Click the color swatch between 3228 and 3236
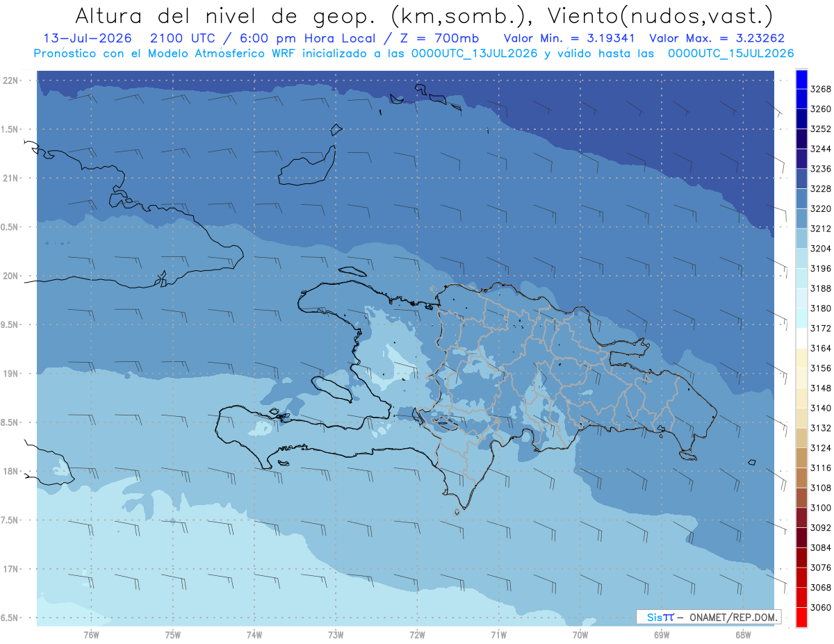 (x=801, y=179)
